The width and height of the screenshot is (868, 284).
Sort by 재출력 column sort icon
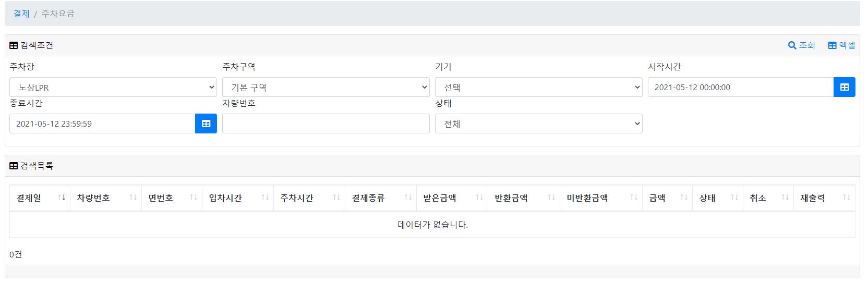tap(847, 197)
